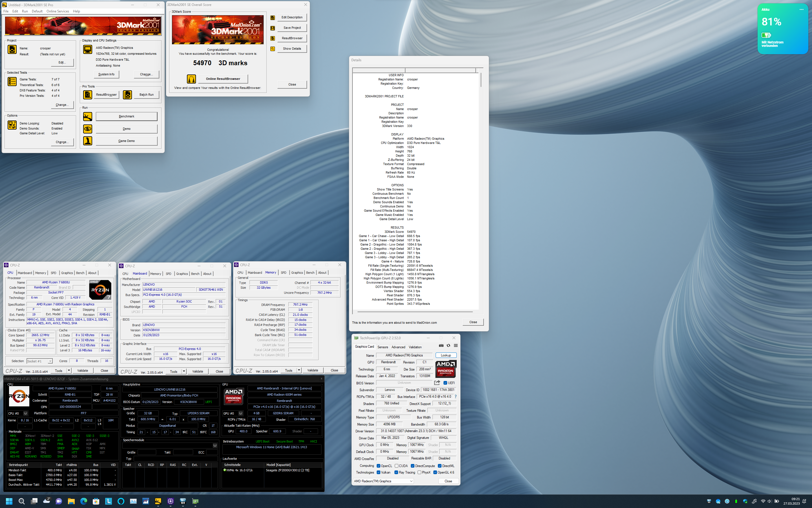The height and width of the screenshot is (508, 812).
Task: Click the Online ResultBrowser button
Action: (223, 79)
